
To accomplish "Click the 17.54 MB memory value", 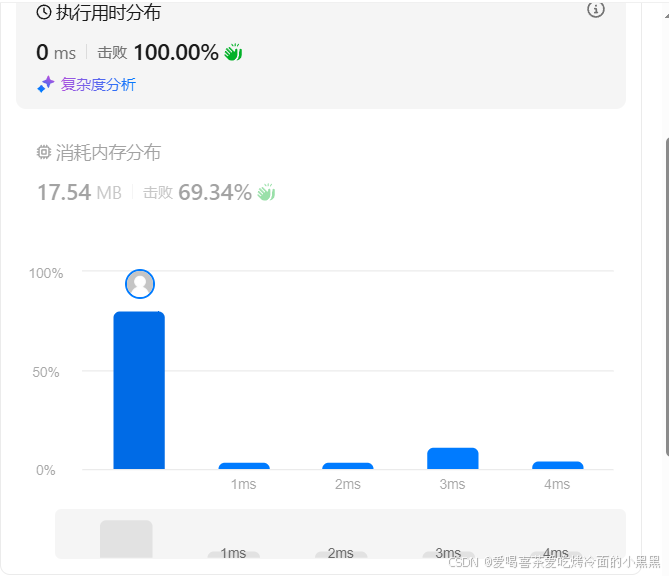I will [x=79, y=192].
